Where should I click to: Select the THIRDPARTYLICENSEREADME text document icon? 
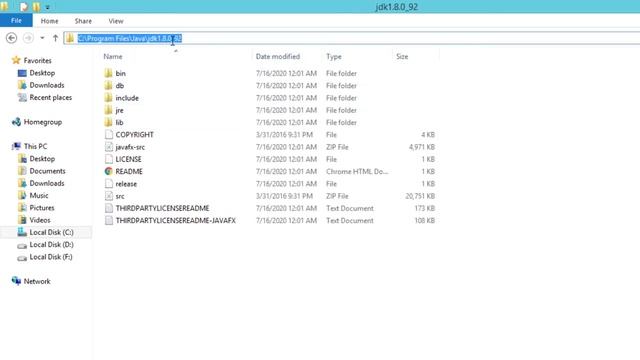pyautogui.click(x=109, y=208)
